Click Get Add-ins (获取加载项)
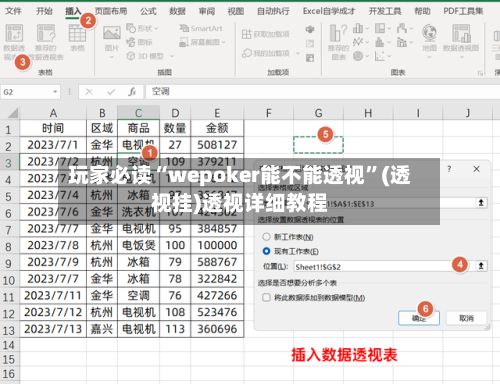The width and height of the screenshot is (500, 384). coord(265,34)
